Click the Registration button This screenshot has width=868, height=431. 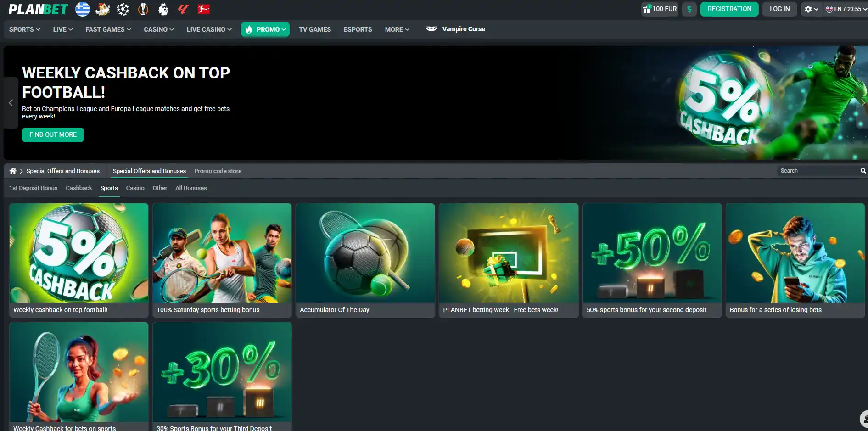pyautogui.click(x=729, y=9)
